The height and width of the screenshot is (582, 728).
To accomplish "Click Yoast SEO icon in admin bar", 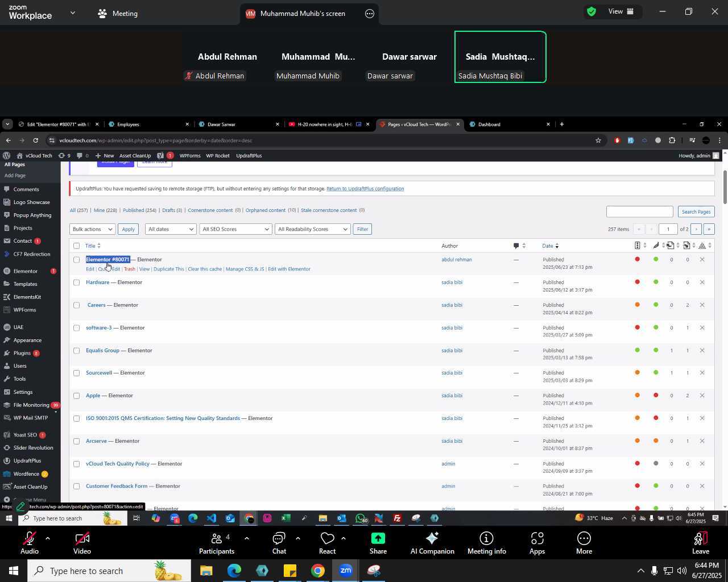I will click(160, 155).
